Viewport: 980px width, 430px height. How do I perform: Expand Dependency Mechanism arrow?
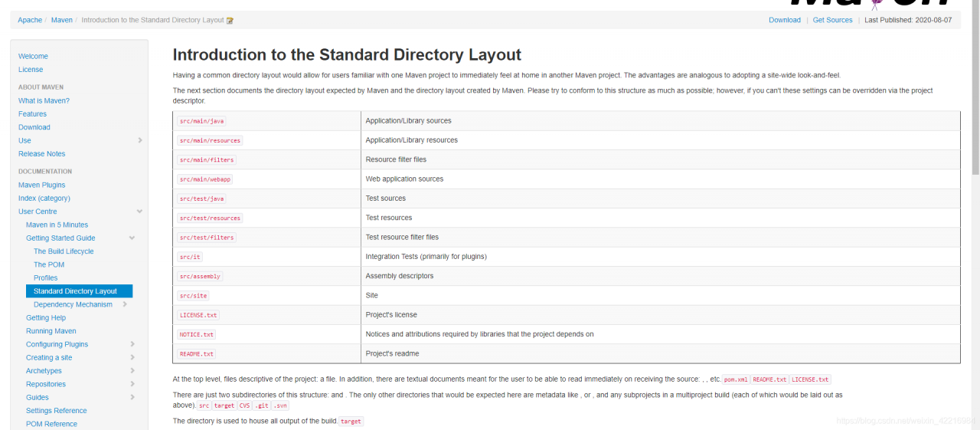tap(125, 304)
